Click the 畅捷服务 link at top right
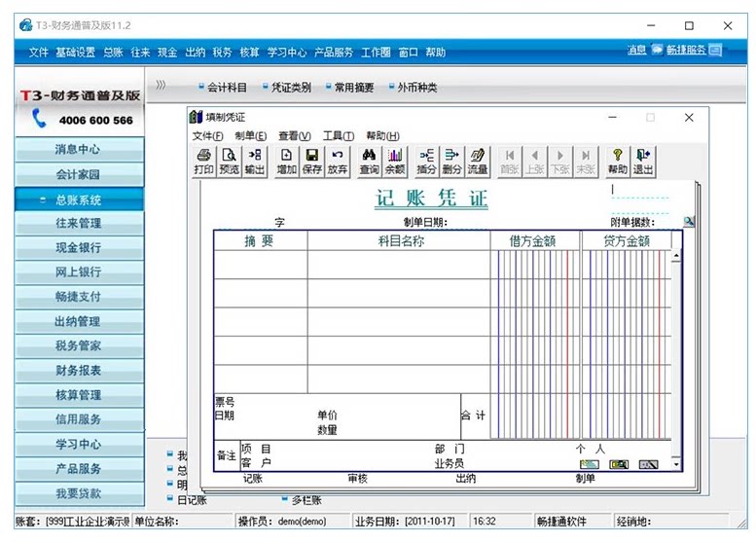 pyautogui.click(x=686, y=50)
